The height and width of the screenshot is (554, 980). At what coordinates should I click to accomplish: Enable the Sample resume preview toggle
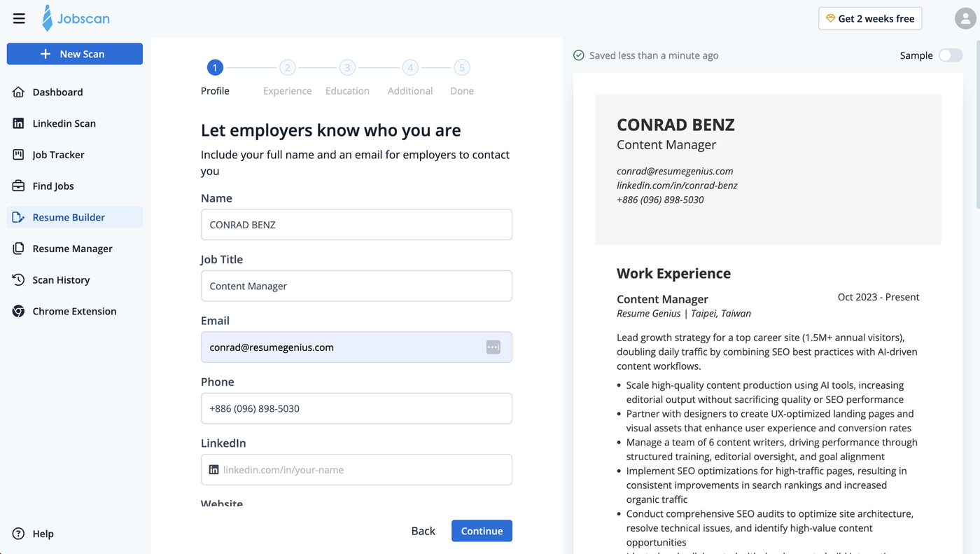950,55
